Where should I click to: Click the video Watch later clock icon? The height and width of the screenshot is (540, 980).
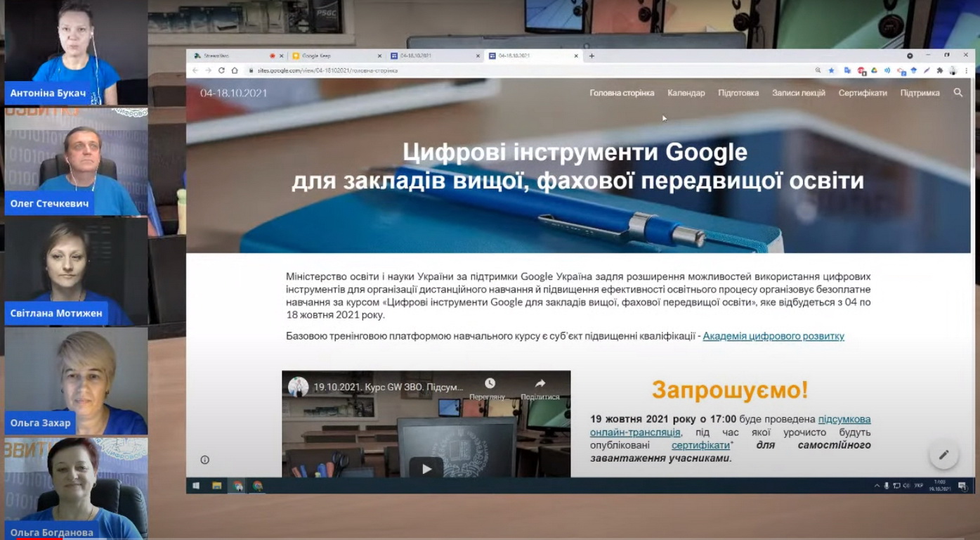[x=490, y=383]
